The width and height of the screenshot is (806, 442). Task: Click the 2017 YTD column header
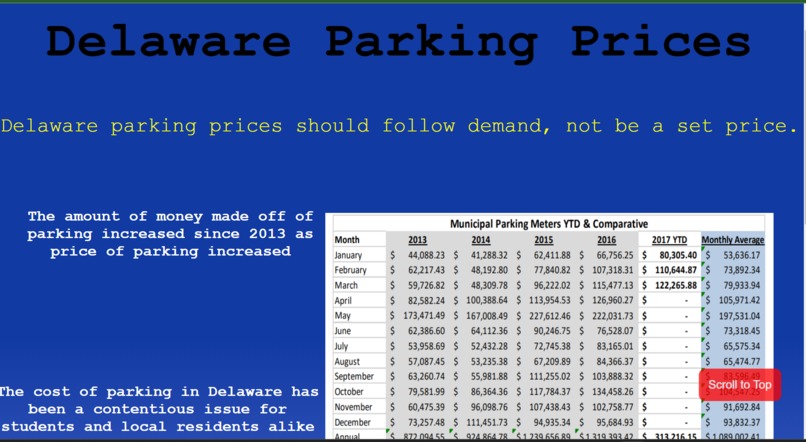[669, 240]
